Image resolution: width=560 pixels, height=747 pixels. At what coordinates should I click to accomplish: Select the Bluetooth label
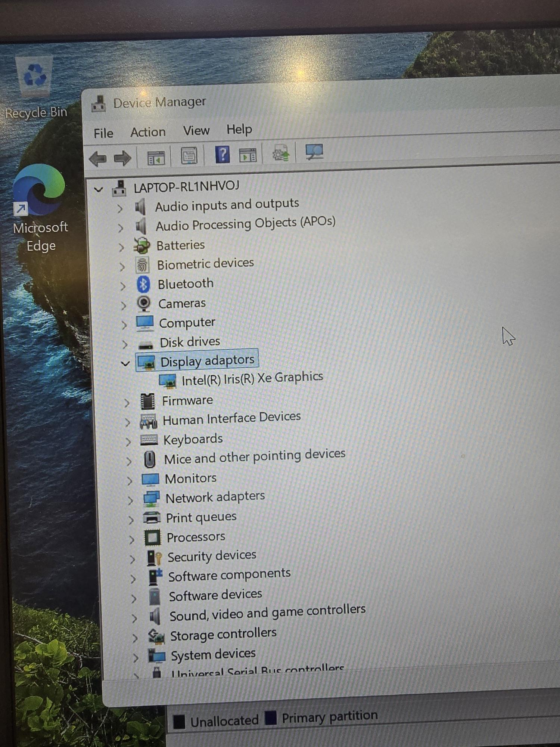click(x=186, y=284)
